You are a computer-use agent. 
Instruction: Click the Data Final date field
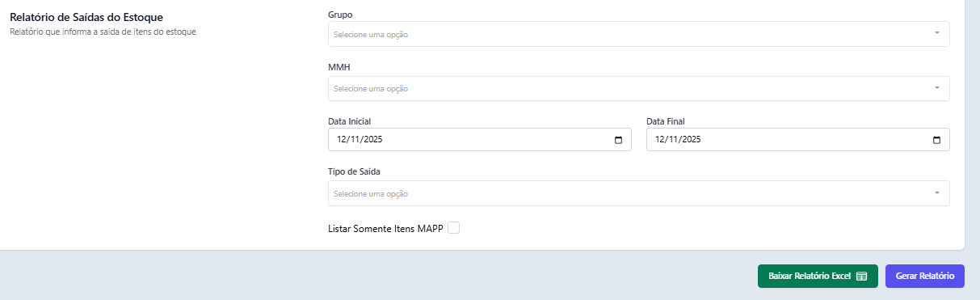tap(798, 140)
